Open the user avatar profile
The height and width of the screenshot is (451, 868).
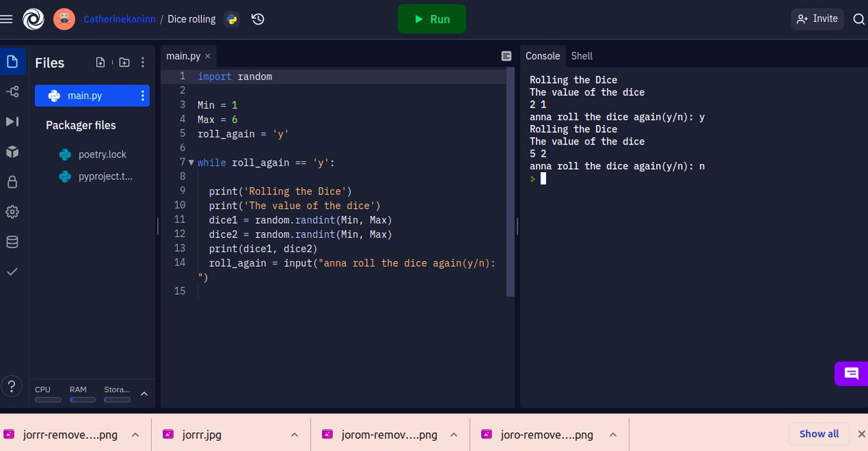point(64,19)
